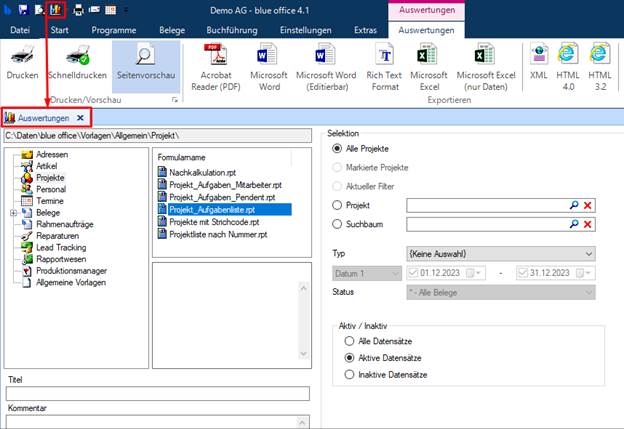Export as XML

tap(538, 61)
